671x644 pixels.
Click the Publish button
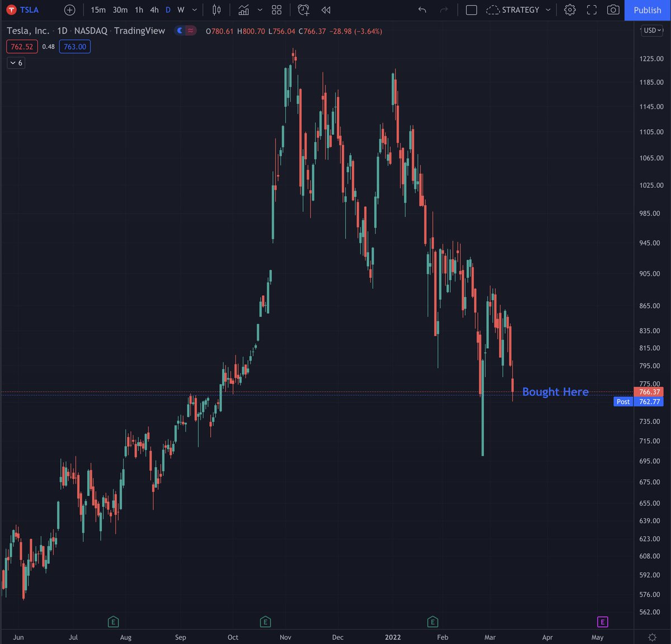[x=648, y=10]
